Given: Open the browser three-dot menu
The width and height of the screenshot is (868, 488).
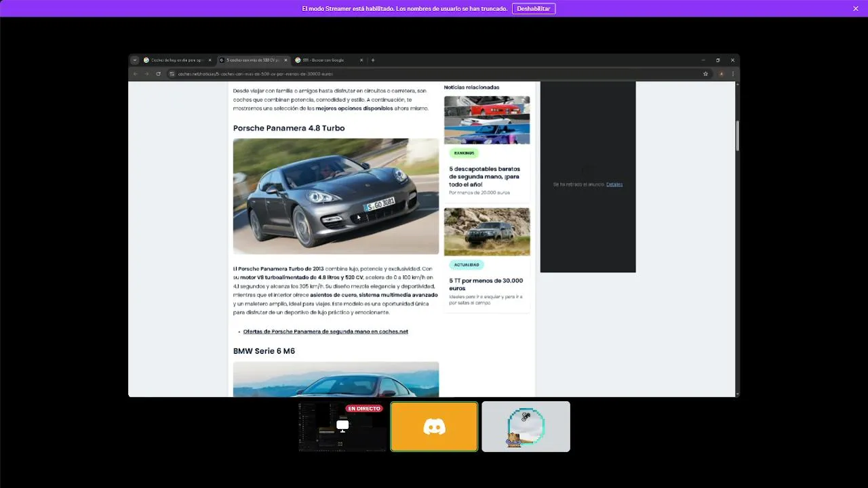Looking at the screenshot, I should [732, 73].
